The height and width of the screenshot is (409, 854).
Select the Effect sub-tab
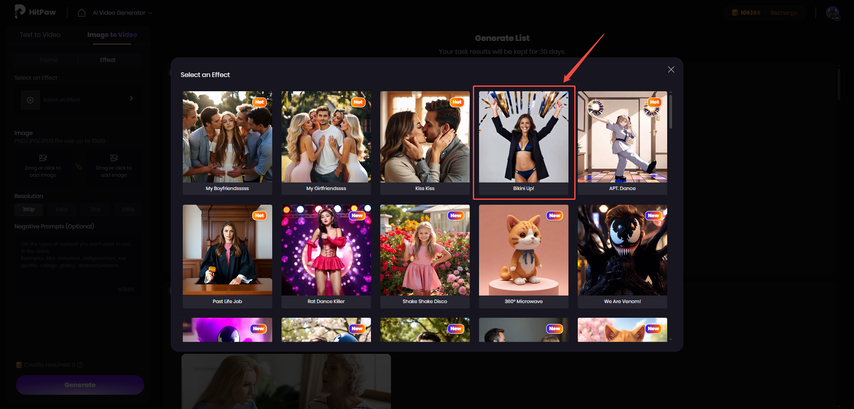(x=107, y=60)
